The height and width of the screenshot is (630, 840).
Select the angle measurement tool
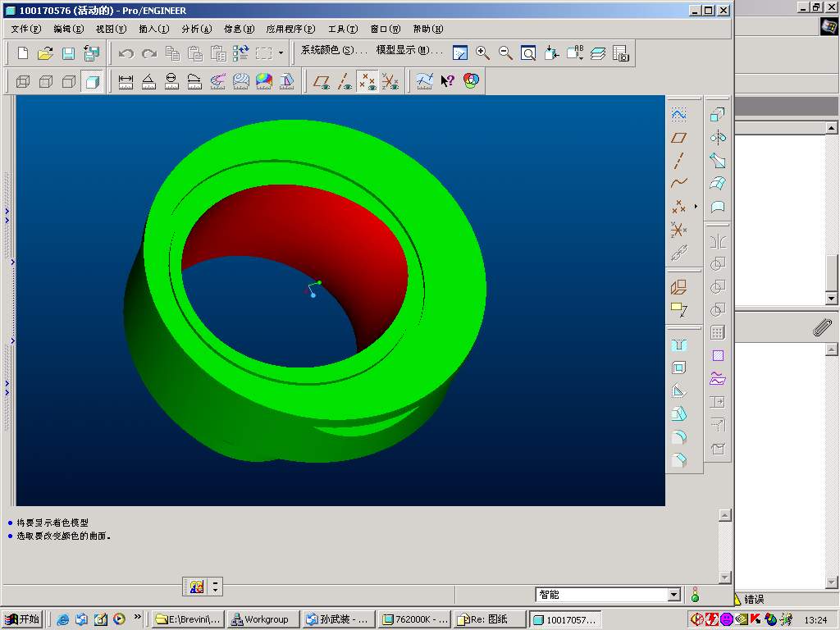click(x=148, y=81)
